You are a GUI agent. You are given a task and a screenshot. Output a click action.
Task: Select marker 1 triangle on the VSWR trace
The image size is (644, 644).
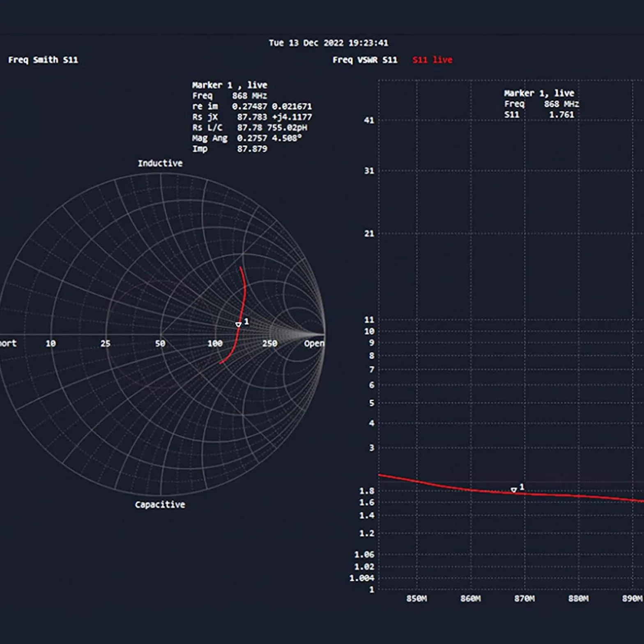click(513, 490)
